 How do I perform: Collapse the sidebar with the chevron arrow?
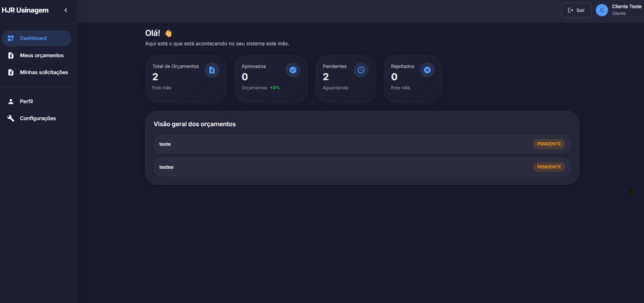pos(66,10)
